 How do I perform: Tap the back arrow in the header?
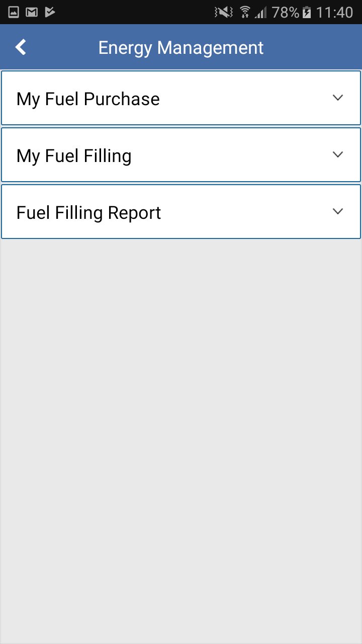click(21, 47)
